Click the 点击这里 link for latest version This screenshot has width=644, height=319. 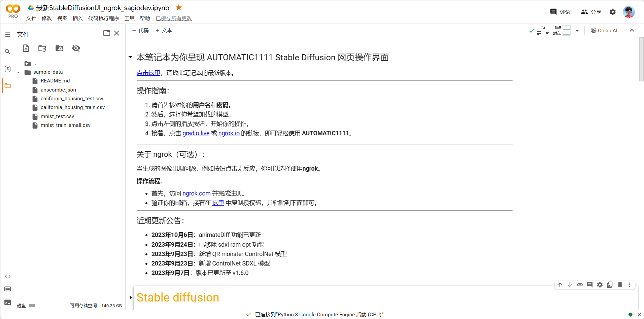pyautogui.click(x=148, y=73)
